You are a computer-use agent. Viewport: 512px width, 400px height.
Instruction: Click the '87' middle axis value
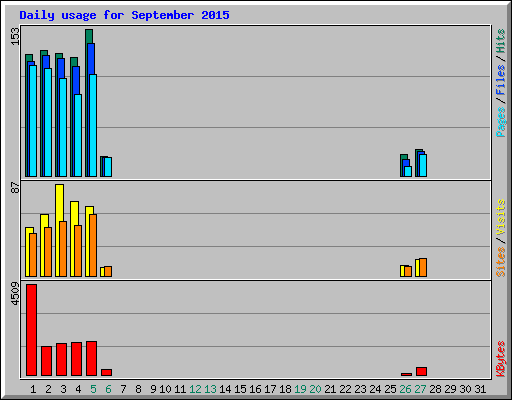point(15,188)
